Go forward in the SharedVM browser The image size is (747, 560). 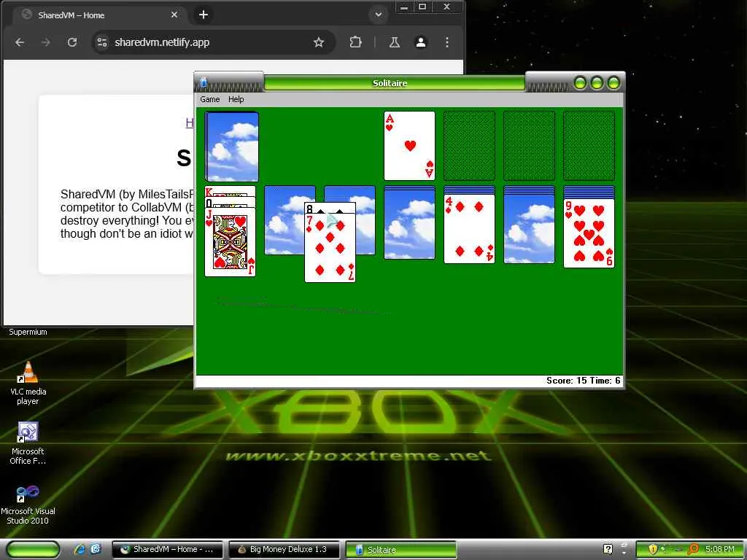click(46, 42)
